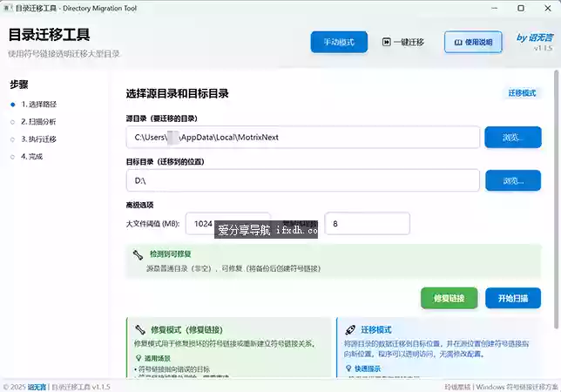
Task: Click the wrench icon in 修复模式 card
Action: point(140,330)
